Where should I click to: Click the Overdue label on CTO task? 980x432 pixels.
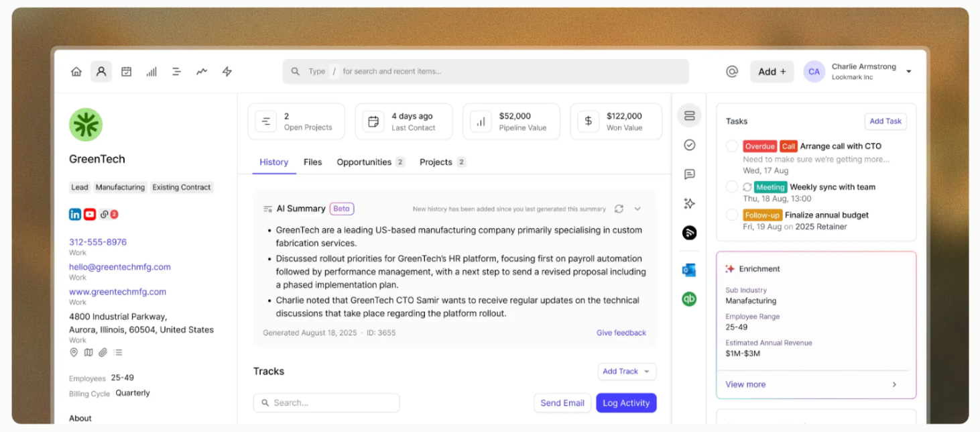pos(759,146)
